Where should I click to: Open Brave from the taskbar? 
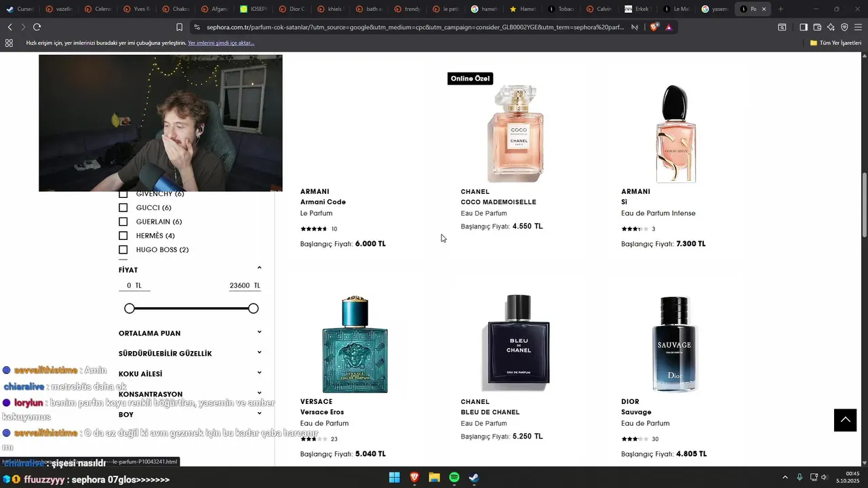click(414, 478)
